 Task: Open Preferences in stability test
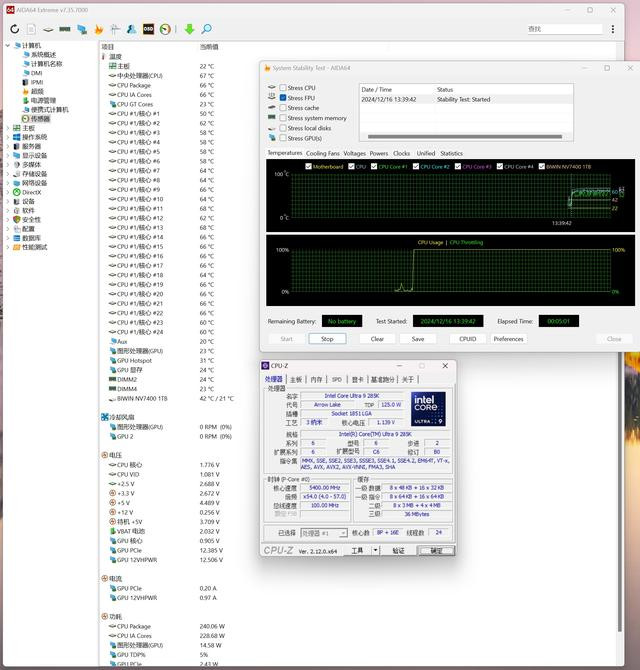508,339
